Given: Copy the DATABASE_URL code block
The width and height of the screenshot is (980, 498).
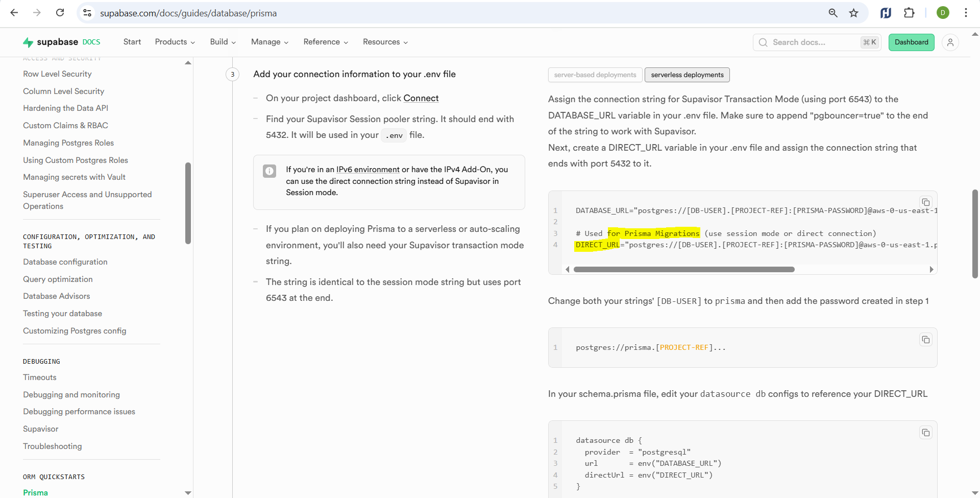Looking at the screenshot, I should [x=926, y=202].
